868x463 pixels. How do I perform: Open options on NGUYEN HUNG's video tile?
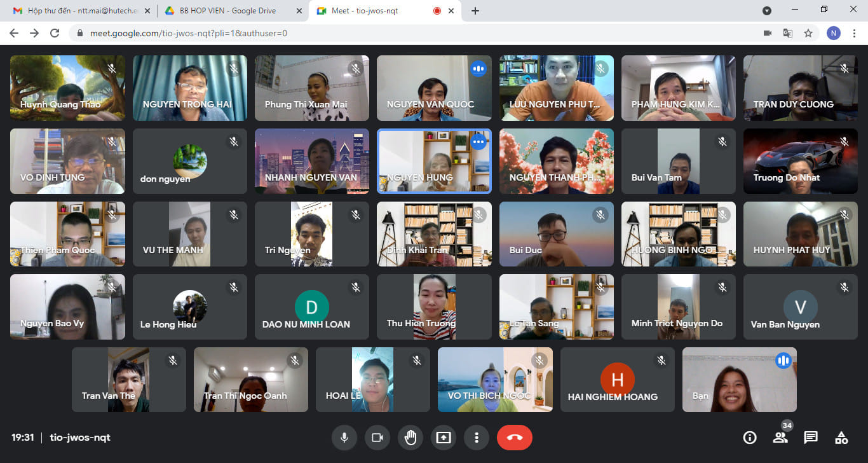pos(478,142)
